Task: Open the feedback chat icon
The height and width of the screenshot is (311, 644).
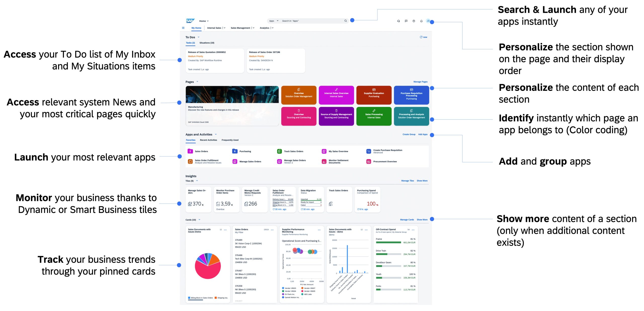Action: 406,21
